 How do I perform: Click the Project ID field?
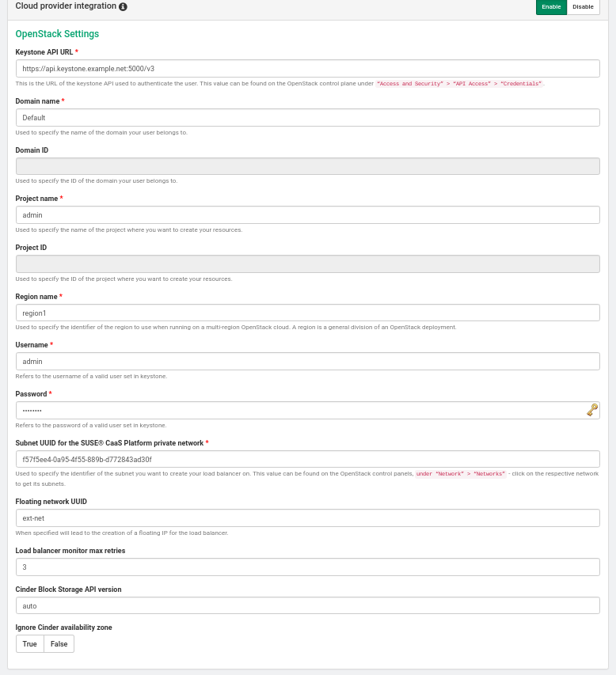click(x=307, y=264)
